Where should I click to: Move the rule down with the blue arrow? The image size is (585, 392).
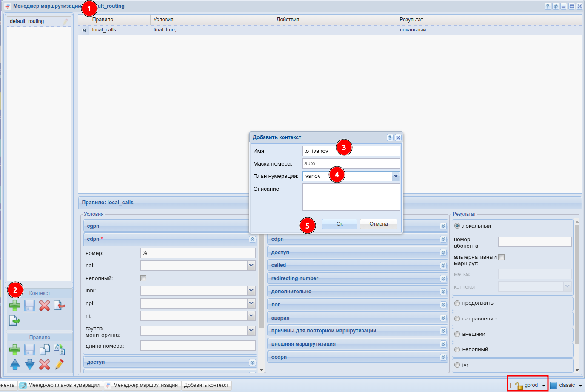coord(30,364)
